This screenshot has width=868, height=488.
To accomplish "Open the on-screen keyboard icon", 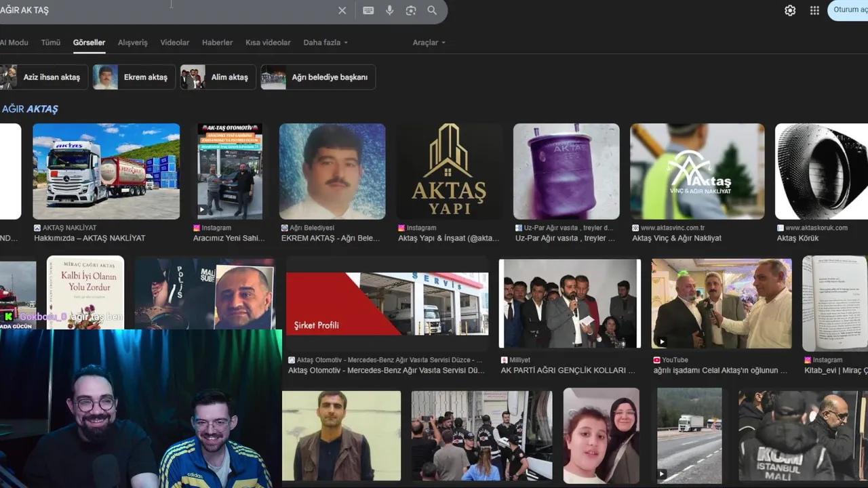I will 368,10.
